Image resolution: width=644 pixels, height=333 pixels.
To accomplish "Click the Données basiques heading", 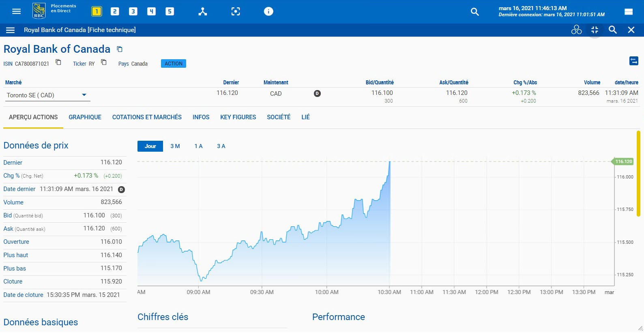I will pos(41,322).
